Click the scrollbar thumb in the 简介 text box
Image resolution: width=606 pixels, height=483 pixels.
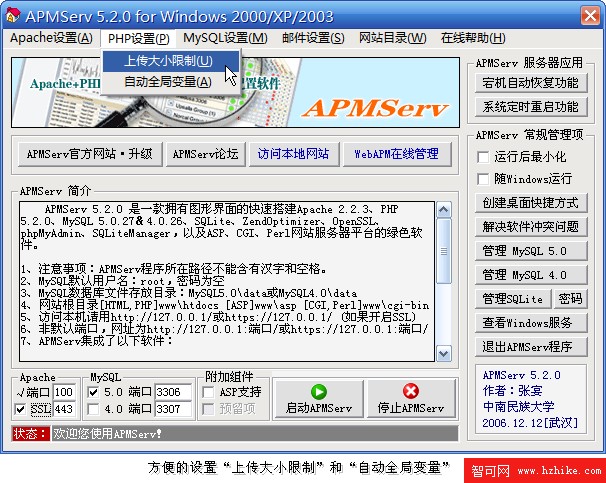coord(444,251)
